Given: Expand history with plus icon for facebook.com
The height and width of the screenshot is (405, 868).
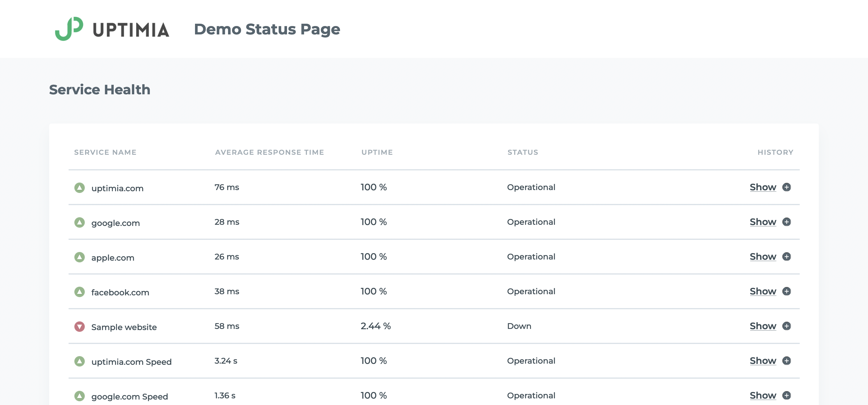Looking at the screenshot, I should click(x=786, y=291).
